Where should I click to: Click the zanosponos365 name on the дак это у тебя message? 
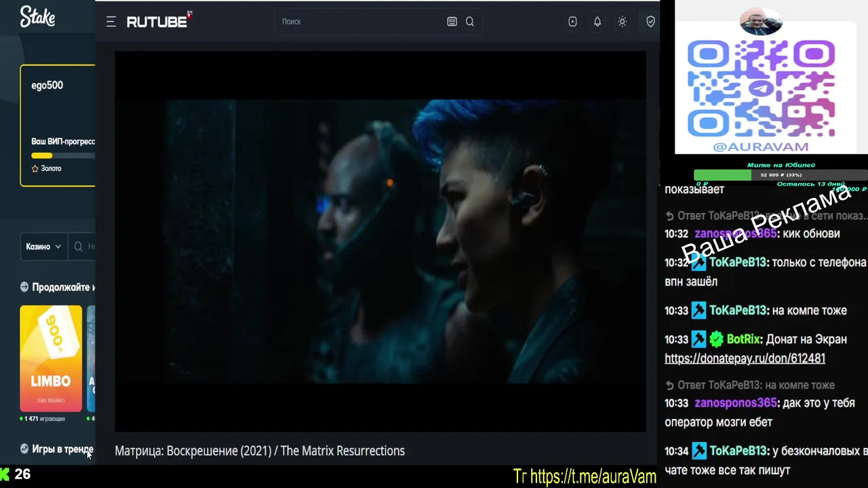[735, 403]
